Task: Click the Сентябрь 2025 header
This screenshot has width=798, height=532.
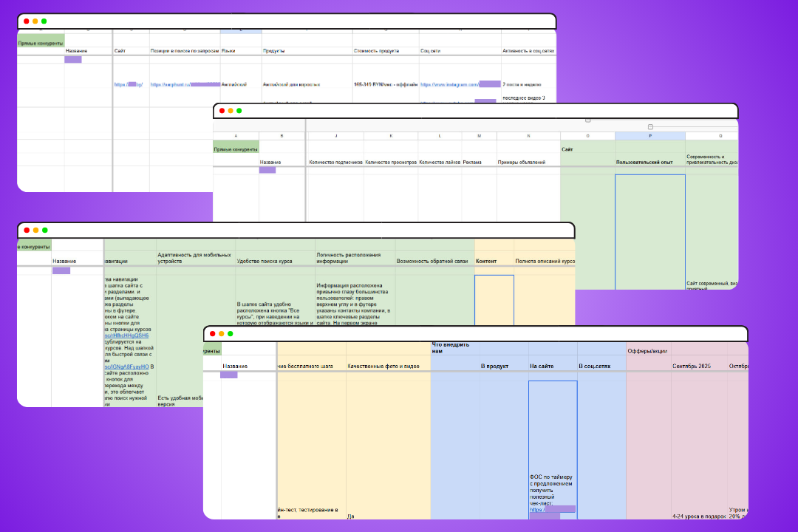Action: (692, 366)
